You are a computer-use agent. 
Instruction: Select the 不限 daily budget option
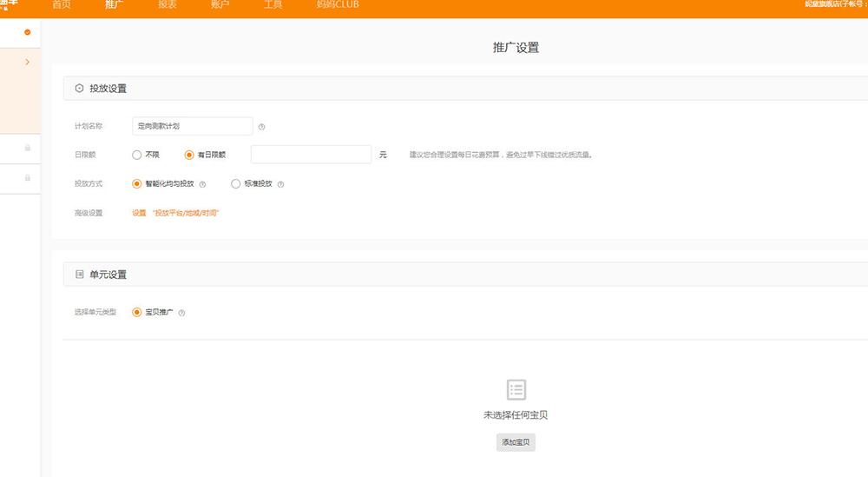(137, 155)
